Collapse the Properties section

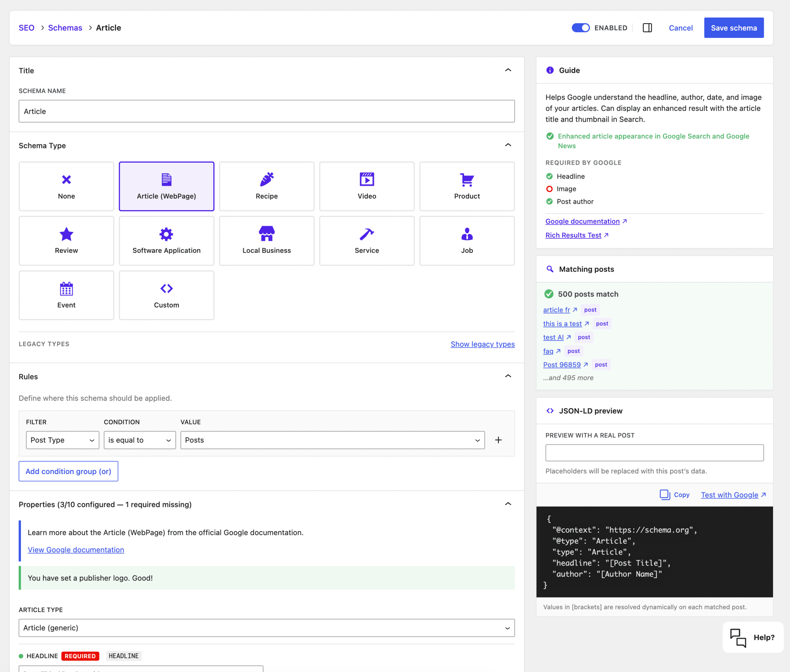click(508, 504)
